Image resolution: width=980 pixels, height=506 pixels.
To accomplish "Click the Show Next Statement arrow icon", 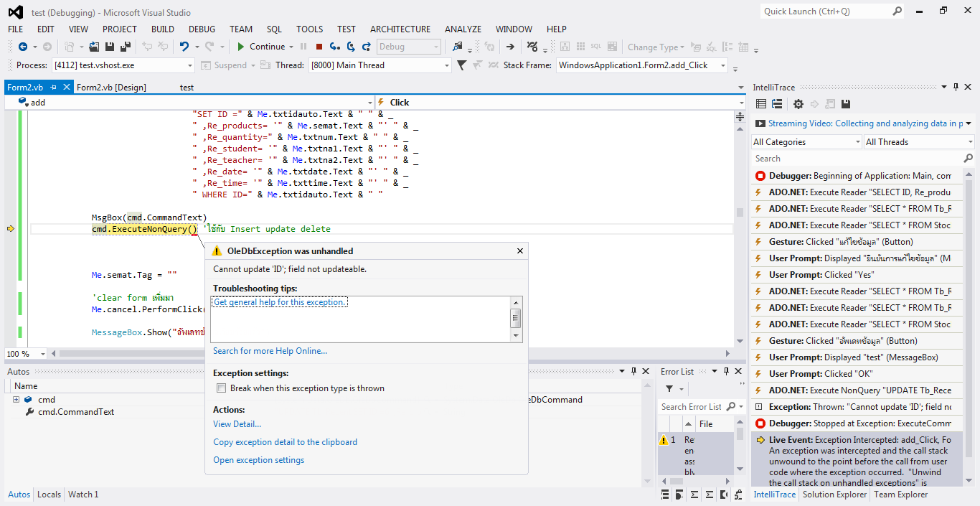I will [x=510, y=47].
